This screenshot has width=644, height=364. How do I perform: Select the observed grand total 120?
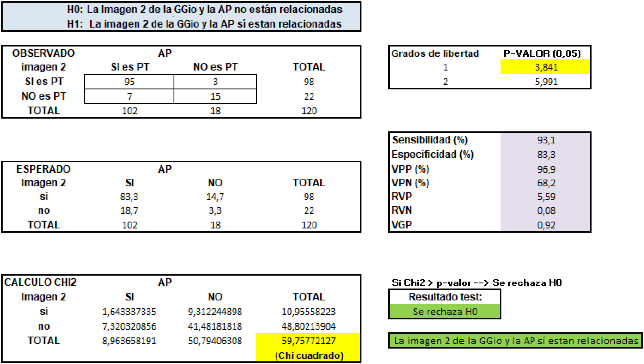click(309, 111)
